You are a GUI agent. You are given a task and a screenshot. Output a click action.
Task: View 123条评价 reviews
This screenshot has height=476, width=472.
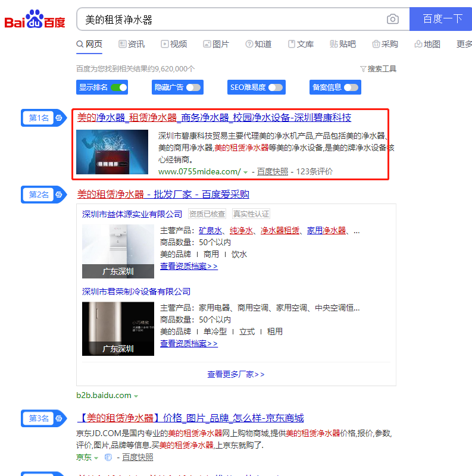tap(314, 172)
